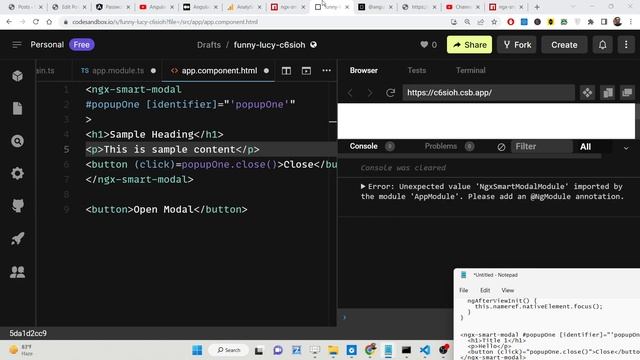
Task: Like the sandbox with the heart icon
Action: click(424, 44)
